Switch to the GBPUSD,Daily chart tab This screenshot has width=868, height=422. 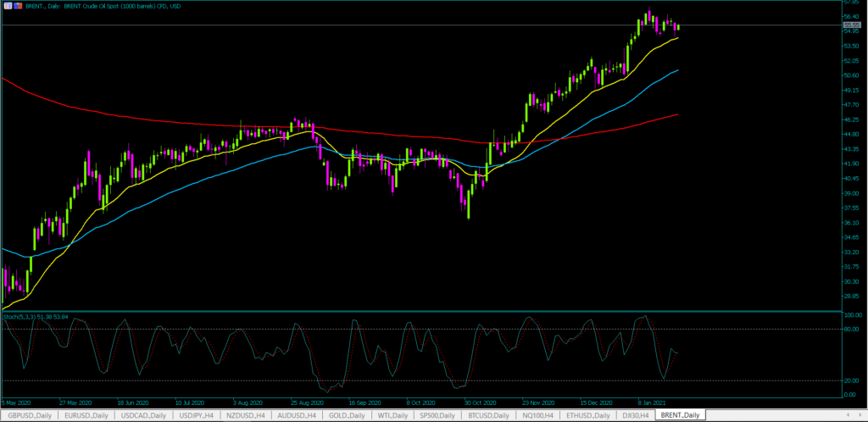(28, 415)
